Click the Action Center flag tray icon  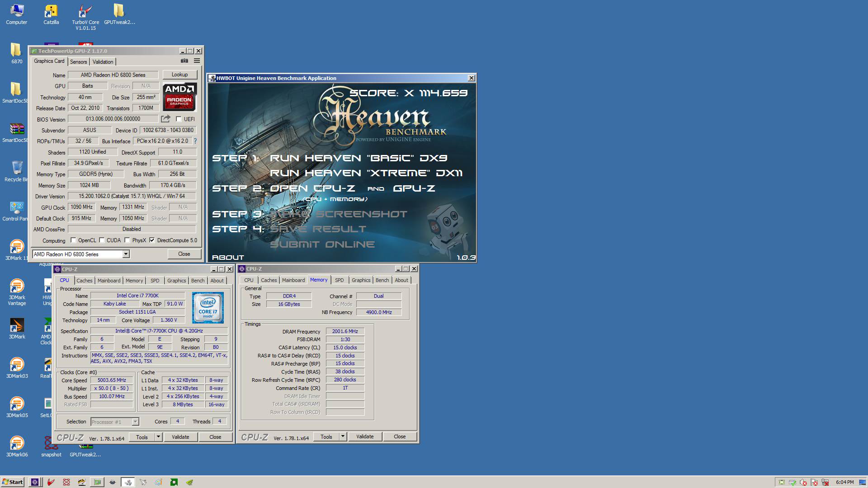[x=814, y=482]
